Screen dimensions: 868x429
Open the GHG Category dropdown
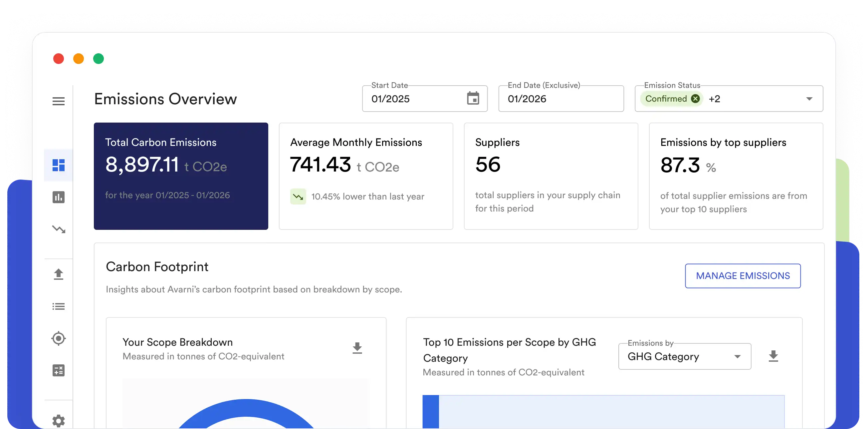(x=684, y=356)
